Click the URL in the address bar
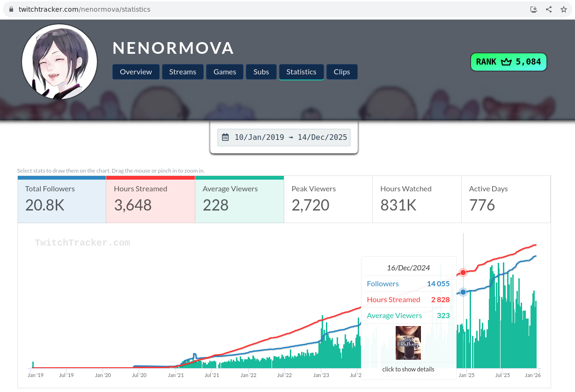 coord(84,9)
